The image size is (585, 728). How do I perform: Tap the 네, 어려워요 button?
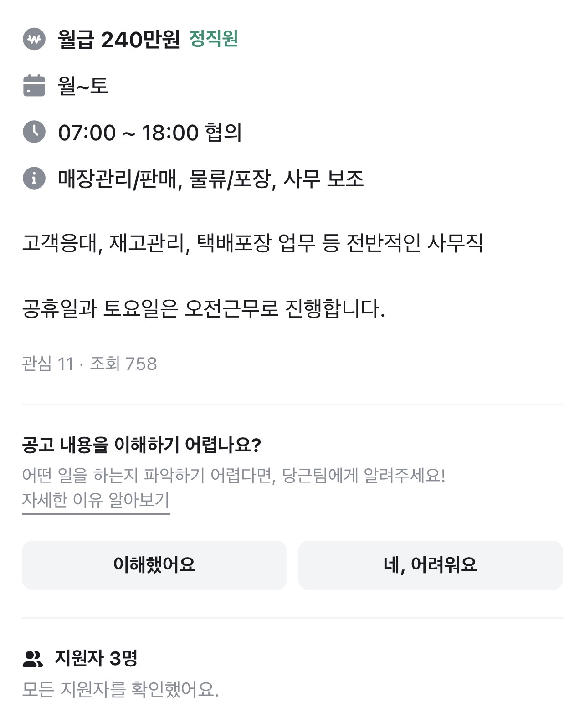pos(430,565)
